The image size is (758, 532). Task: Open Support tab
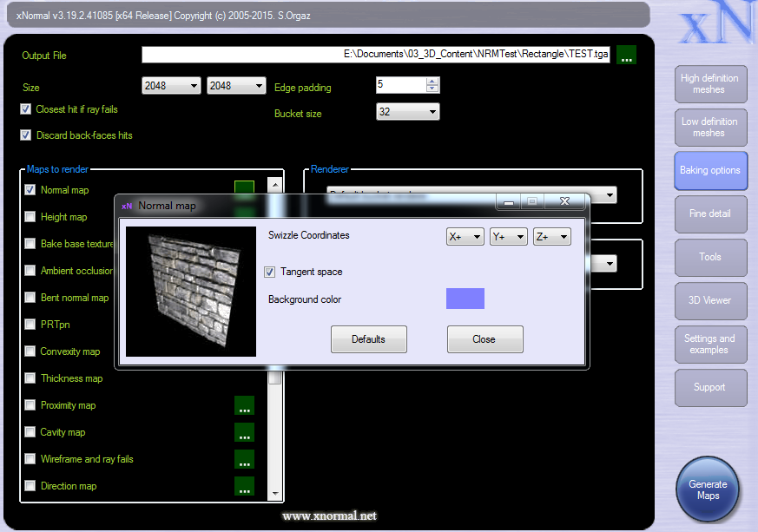pos(710,388)
